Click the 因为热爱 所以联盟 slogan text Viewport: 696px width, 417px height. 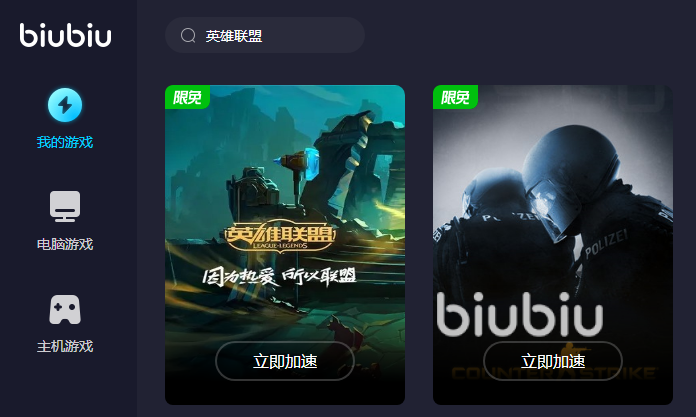click(x=279, y=277)
